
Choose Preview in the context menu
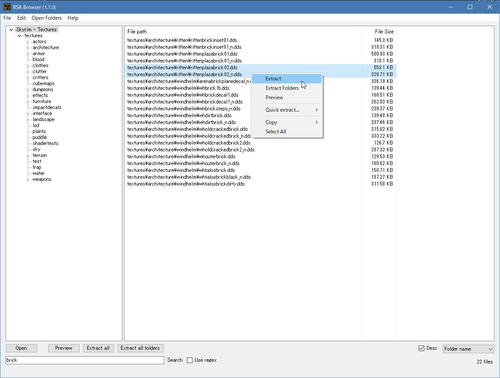[287, 97]
